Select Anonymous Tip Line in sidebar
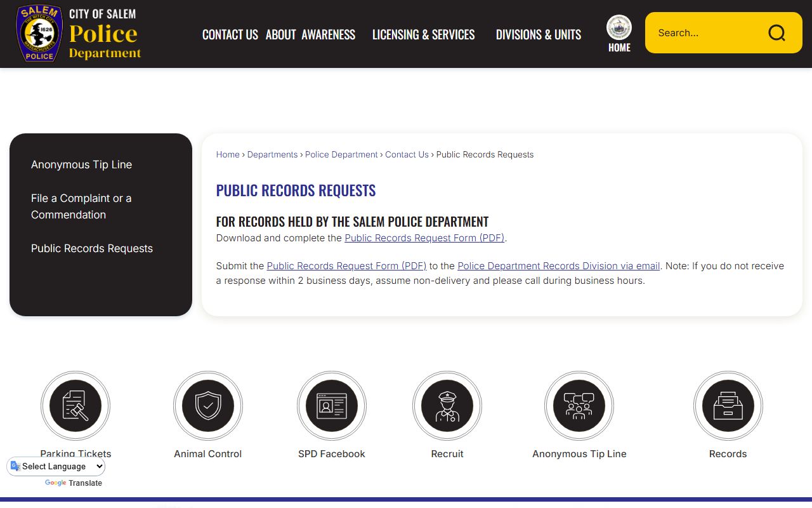 coord(81,164)
